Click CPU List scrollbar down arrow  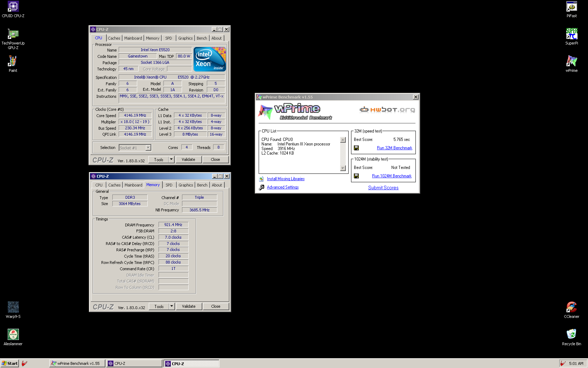click(343, 168)
